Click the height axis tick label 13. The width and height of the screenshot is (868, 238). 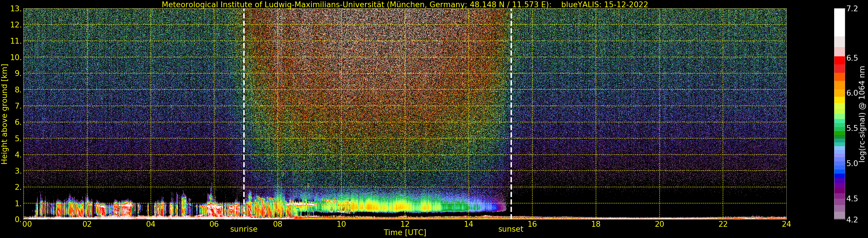[x=16, y=9]
